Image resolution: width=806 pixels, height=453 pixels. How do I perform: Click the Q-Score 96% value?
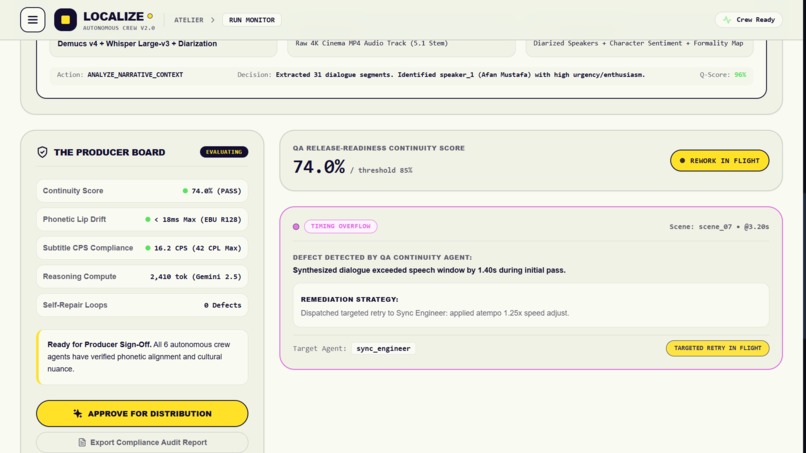point(740,75)
